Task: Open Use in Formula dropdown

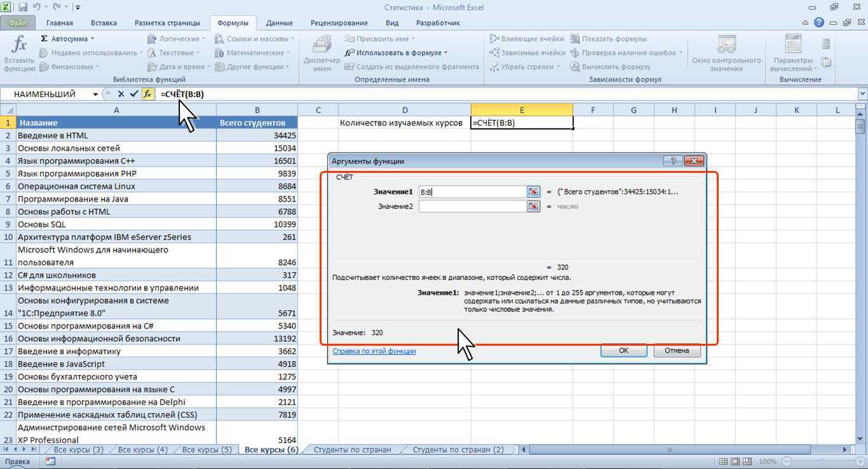Action: pos(397,53)
